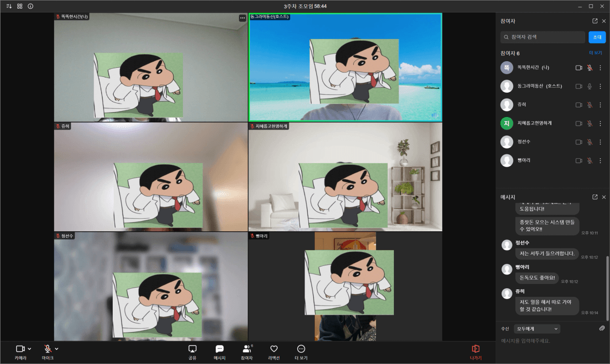This screenshot has width=610, height=364.
Task: Open the 더 보기 menu in bottom bar
Action: 301,352
